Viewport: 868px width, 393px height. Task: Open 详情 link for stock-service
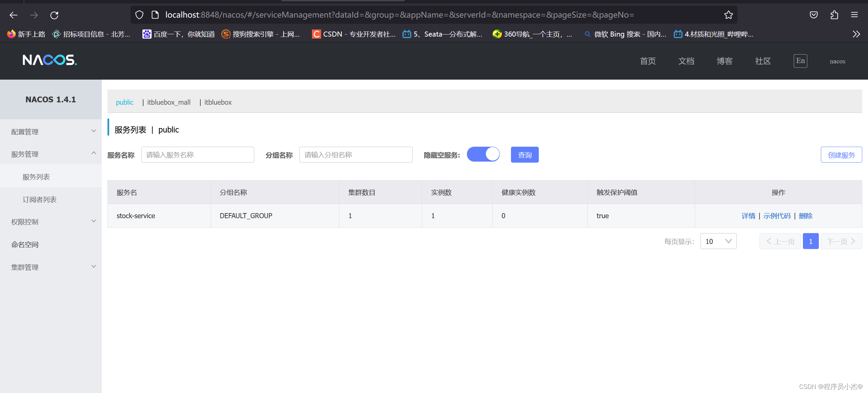tap(748, 216)
